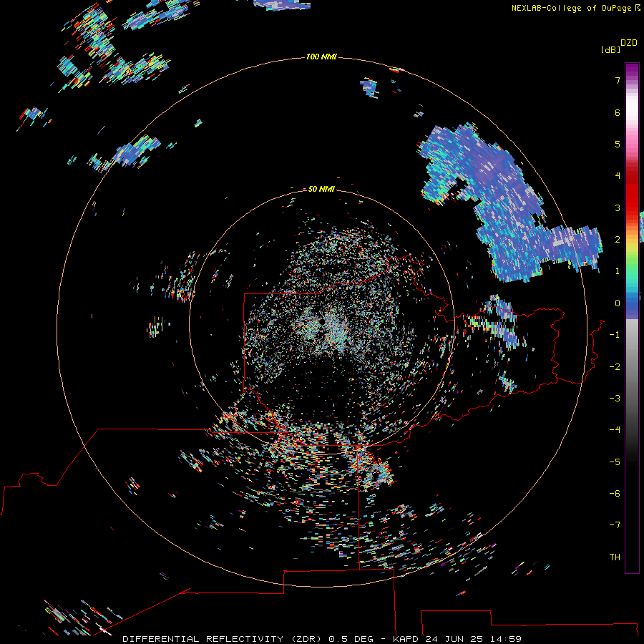The width and height of the screenshot is (644, 644).
Task: Click the radar site center cone of silence
Action: click(x=323, y=322)
